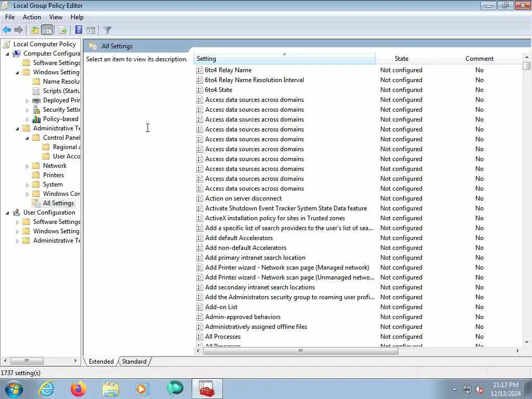The image size is (532, 399).
Task: Click scroll right arrow of settings list
Action: [x=517, y=351]
